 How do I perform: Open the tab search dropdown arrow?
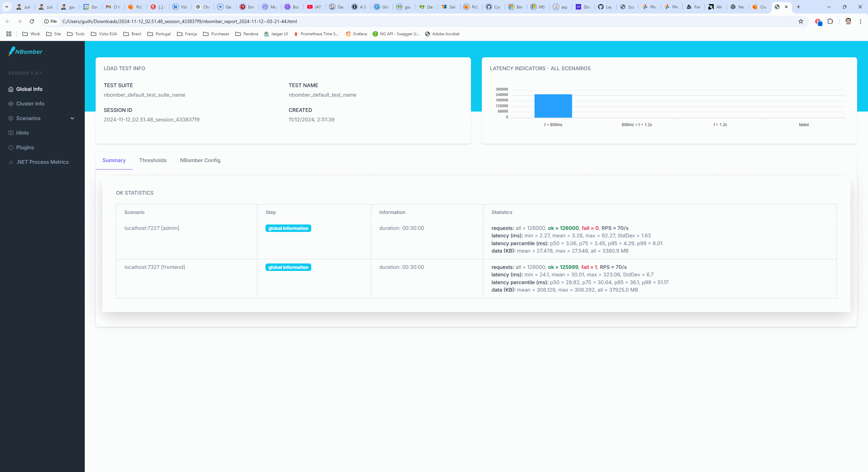6,7
